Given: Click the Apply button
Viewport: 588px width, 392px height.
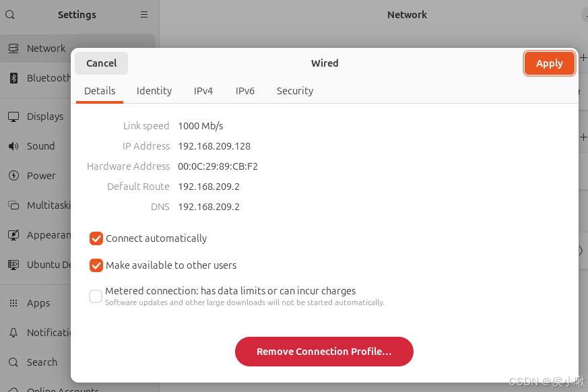Looking at the screenshot, I should 550,63.
